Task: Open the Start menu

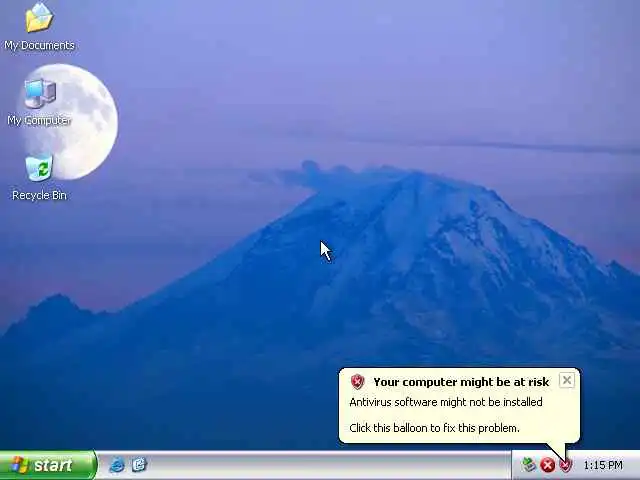Action: coord(48,465)
